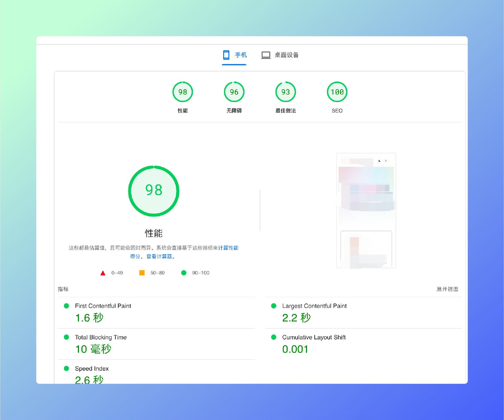This screenshot has width=504, height=420.
Task: Click the Speed Index metric
Action: click(92, 368)
